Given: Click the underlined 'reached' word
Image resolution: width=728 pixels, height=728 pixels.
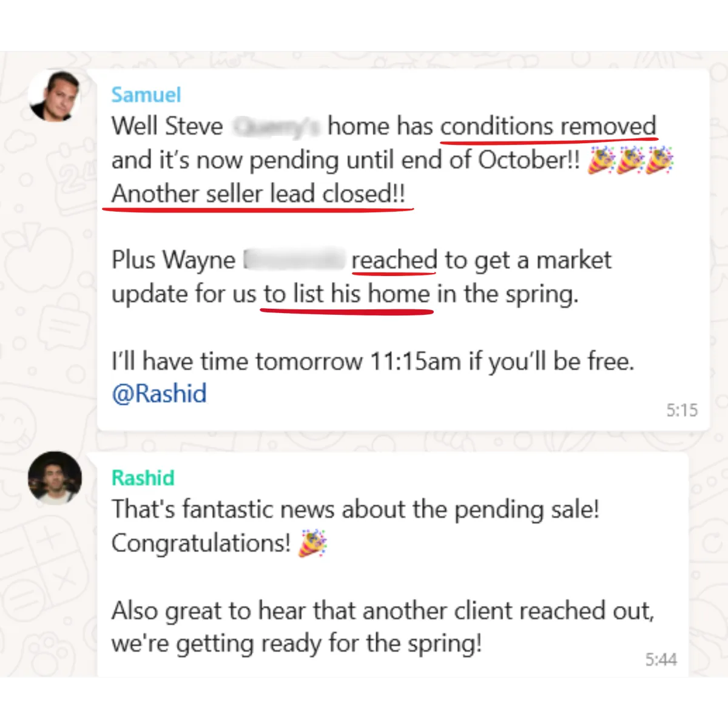Looking at the screenshot, I should 394,260.
